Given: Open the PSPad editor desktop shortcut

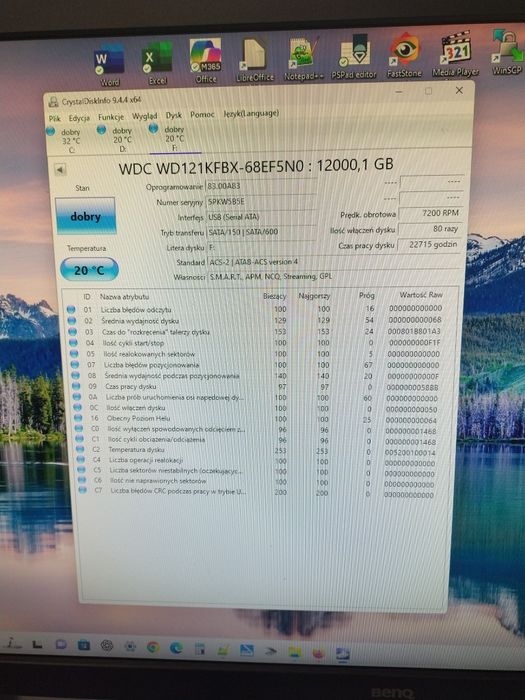Looking at the screenshot, I should coord(354,58).
